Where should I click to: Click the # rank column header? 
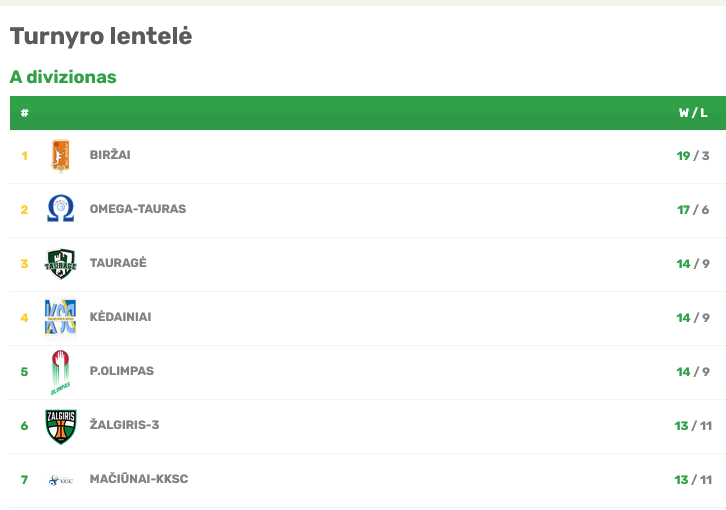point(25,113)
